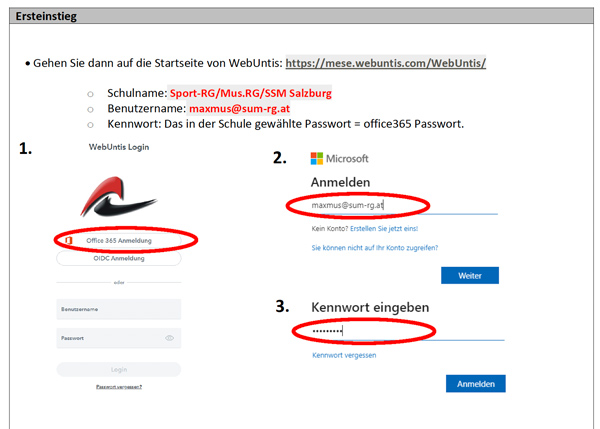Viewport: 600px width, 429px height.
Task: Open the Kennwort vergessen link
Action: pos(344,355)
